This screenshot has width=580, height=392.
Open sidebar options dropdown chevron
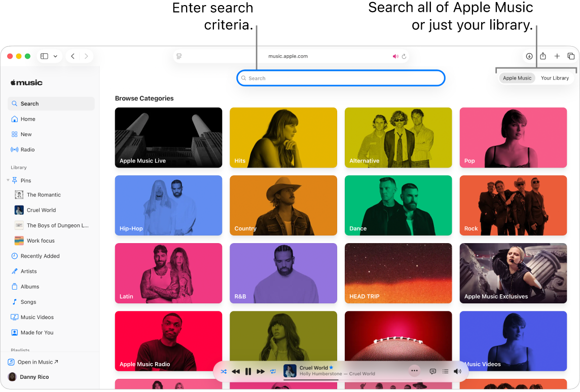tap(55, 56)
